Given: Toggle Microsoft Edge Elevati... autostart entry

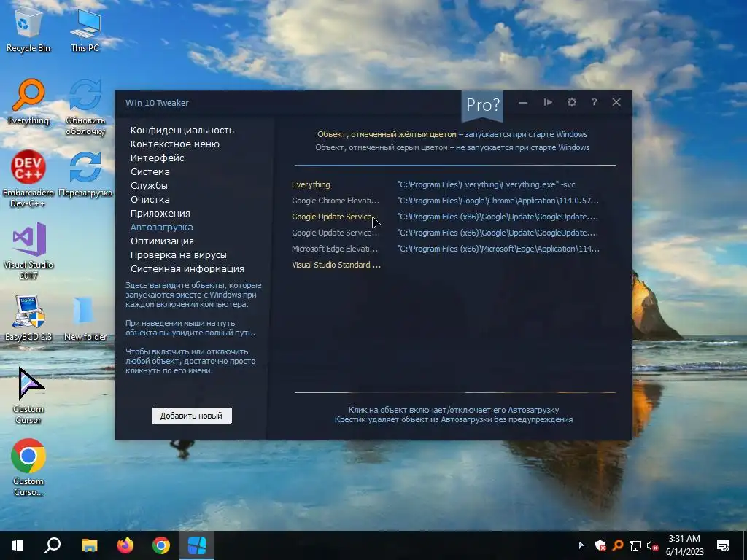Looking at the screenshot, I should tap(334, 249).
